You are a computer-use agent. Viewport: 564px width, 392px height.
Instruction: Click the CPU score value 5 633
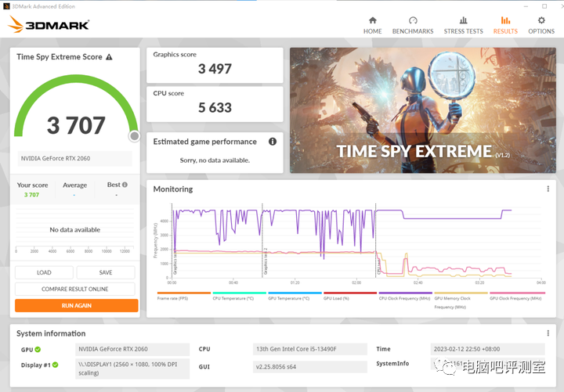tap(215, 107)
